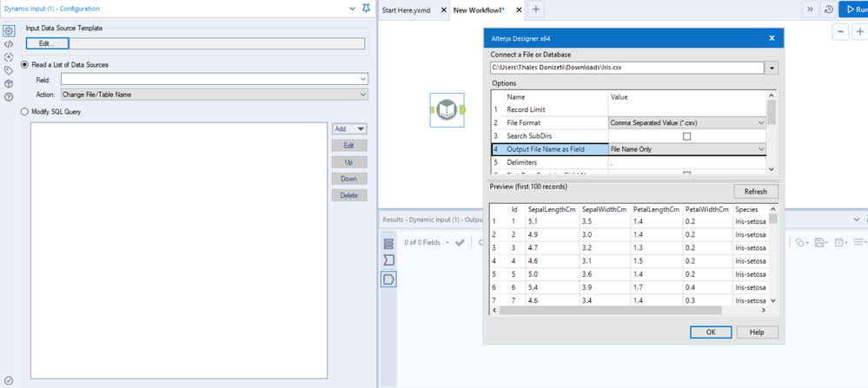Screen dimensions: 868x388
Task: Switch to New Workflow1 tab
Action: pos(479,10)
